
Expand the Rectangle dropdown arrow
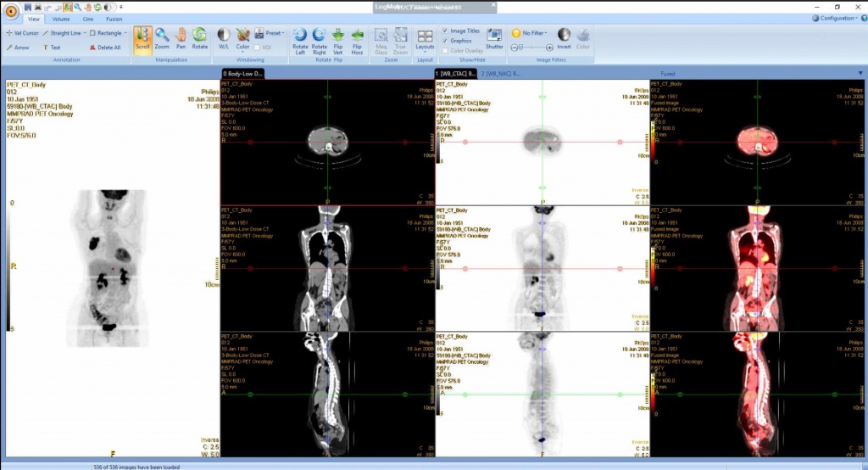coord(125,33)
